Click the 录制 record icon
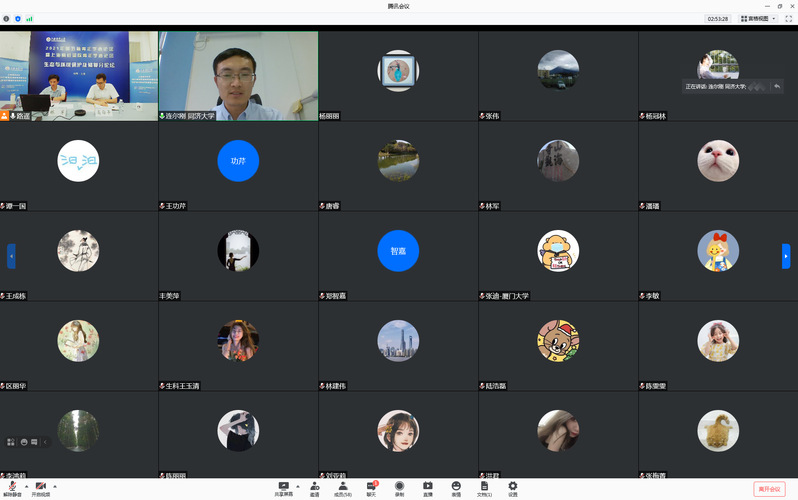Image resolution: width=798 pixels, height=500 pixels. coord(399,487)
